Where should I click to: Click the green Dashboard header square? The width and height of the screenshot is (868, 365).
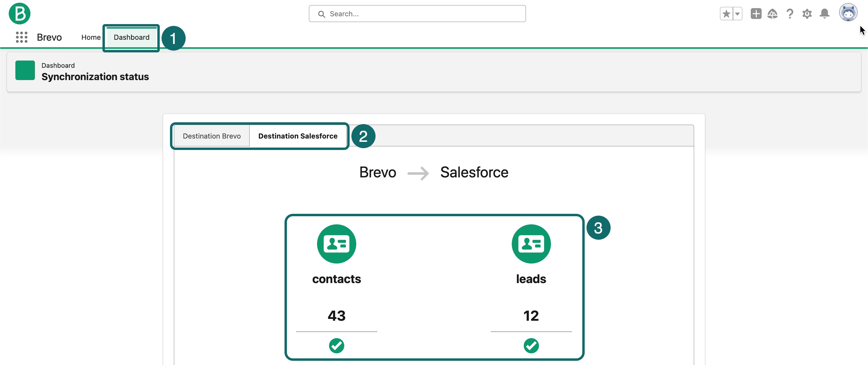[x=25, y=70]
